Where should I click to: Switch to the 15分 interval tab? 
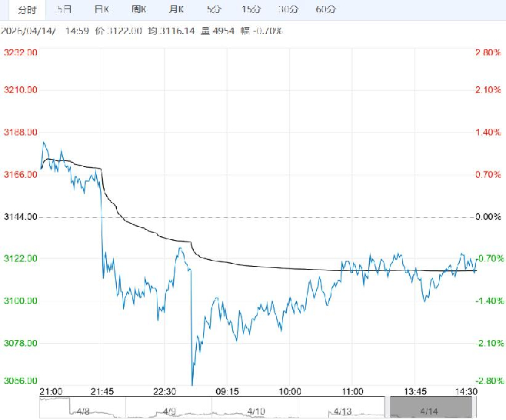click(251, 10)
